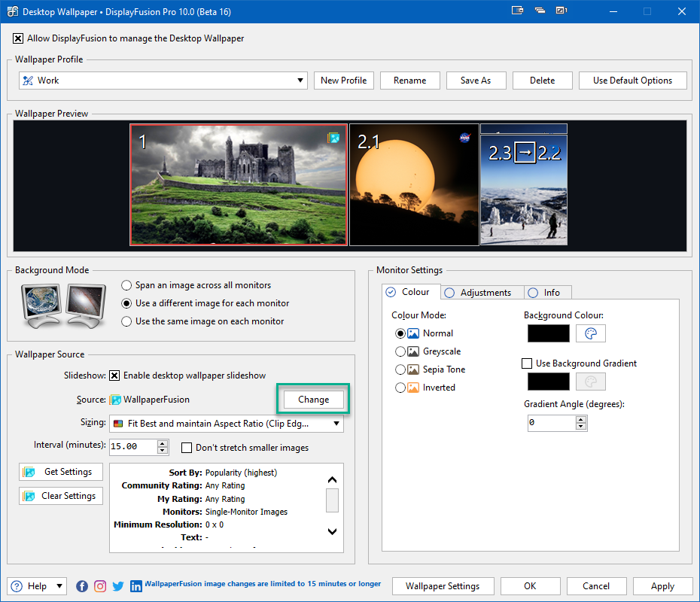Open DisplayFusion's Instagram page via its icon

[x=100, y=585]
